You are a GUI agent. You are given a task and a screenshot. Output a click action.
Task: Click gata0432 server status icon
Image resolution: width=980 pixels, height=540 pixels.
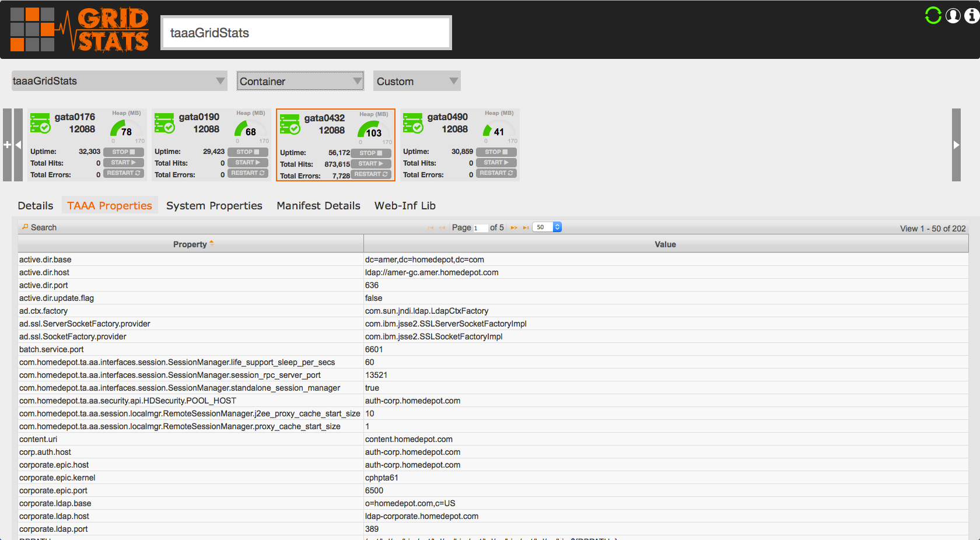[x=290, y=124]
